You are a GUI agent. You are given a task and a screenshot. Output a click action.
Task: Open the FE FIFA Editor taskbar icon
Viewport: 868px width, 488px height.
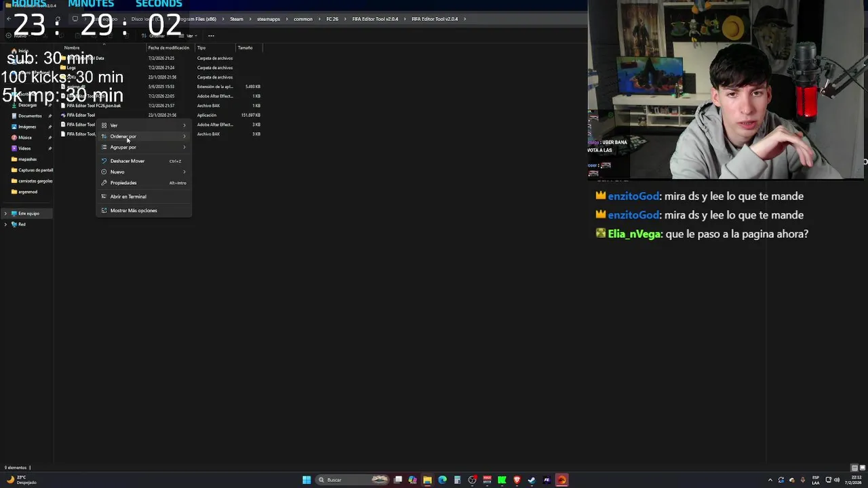[547, 480]
